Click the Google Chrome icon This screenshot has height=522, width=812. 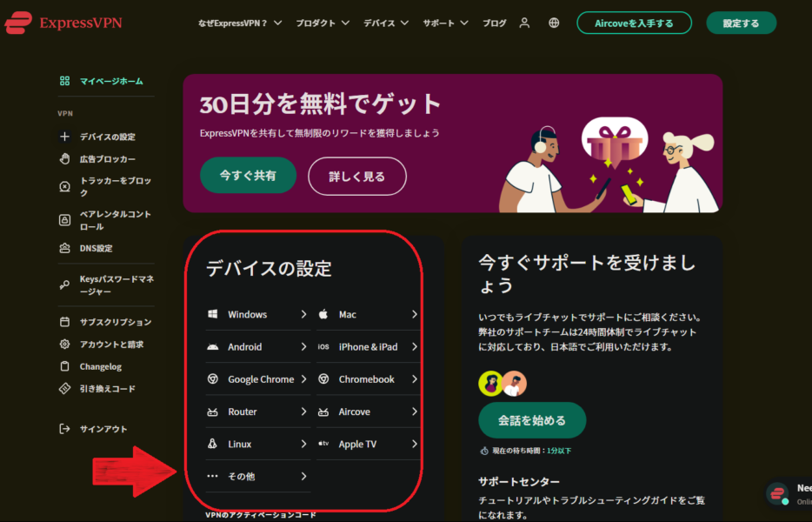212,379
